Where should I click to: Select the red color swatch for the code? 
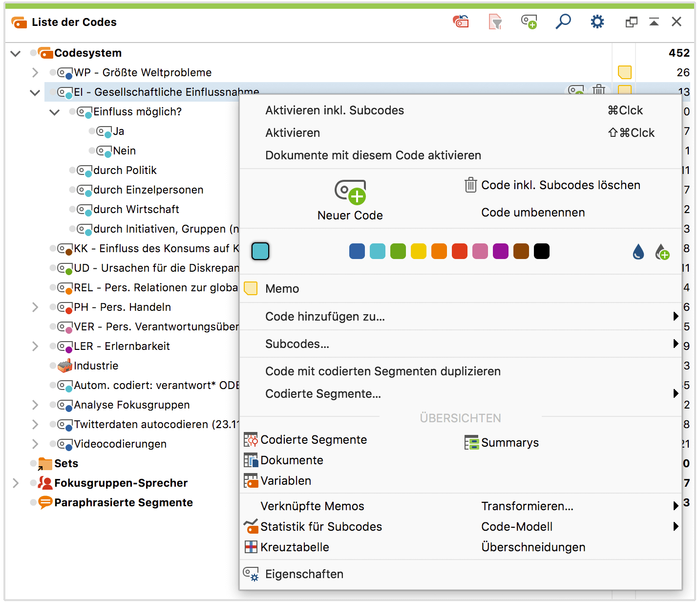click(x=460, y=251)
